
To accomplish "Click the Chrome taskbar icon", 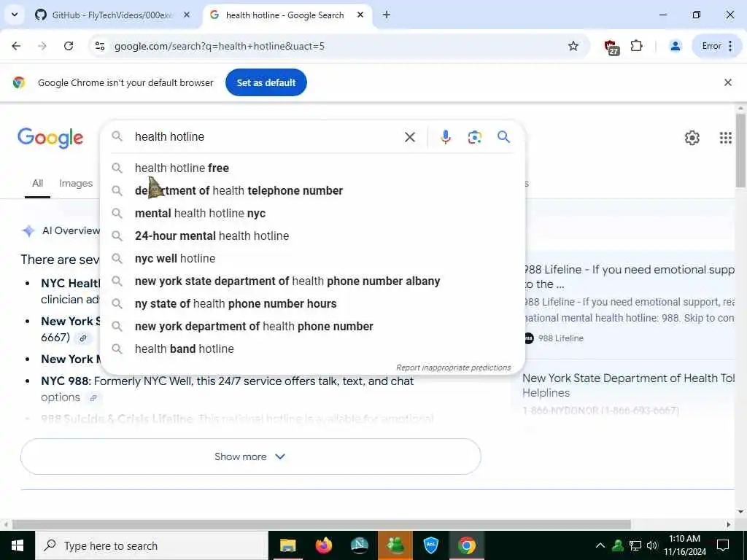I will [467, 545].
